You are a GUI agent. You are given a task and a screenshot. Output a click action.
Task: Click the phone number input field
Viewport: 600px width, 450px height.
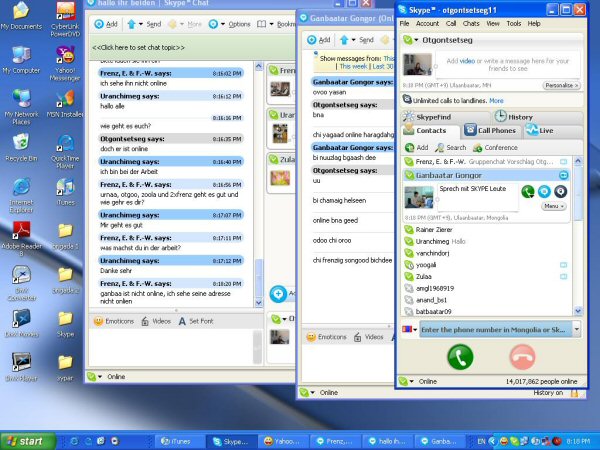[x=496, y=329]
